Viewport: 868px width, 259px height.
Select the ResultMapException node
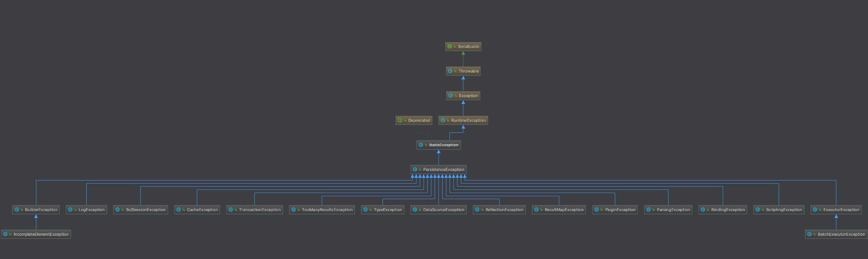tap(559, 209)
